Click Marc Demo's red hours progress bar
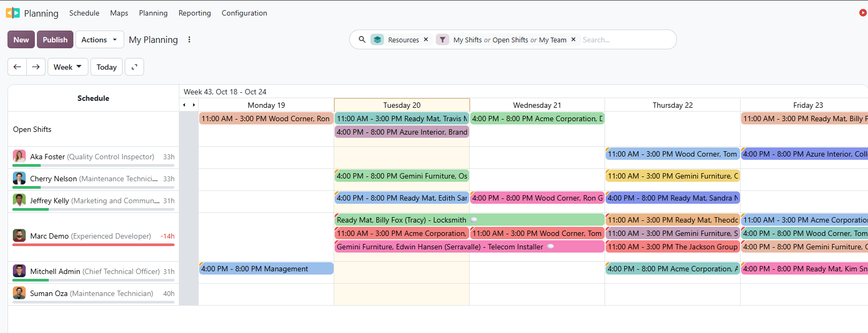Viewport: 868px width, 333px height. point(94,245)
